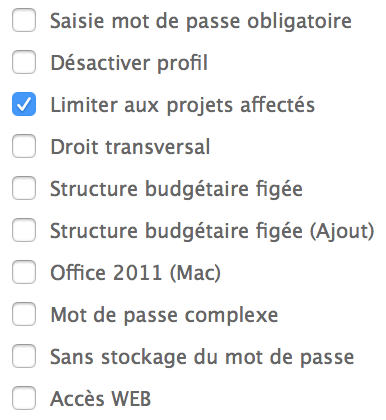Click the Office 2011 (Mac) label
This screenshot has width=386, height=420.
tap(135, 273)
